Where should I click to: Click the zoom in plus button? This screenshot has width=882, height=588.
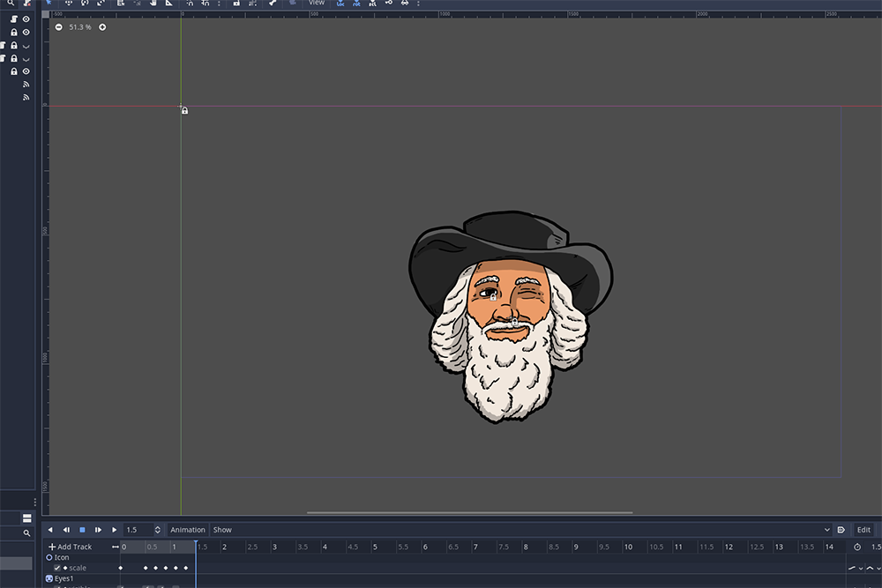pyautogui.click(x=102, y=27)
